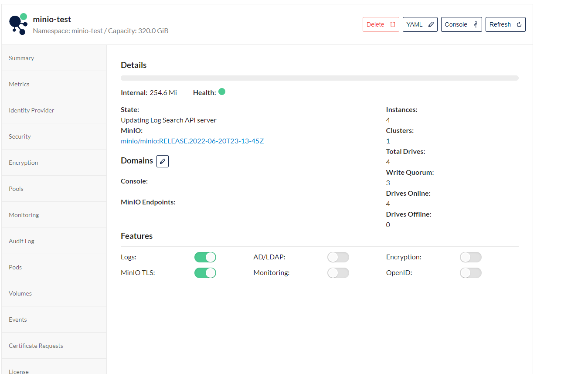Toggle the Logs feature switch
Image resolution: width=588 pixels, height=374 pixels.
pos(205,257)
